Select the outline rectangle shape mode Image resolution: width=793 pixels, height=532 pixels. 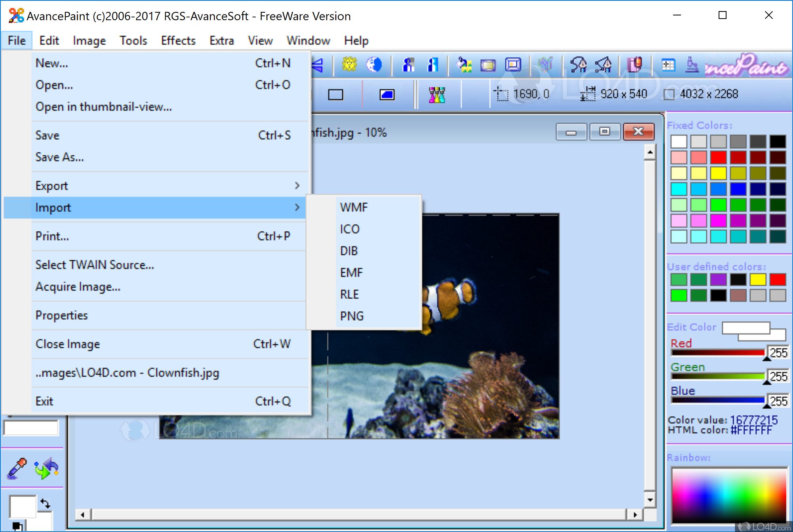pyautogui.click(x=336, y=95)
